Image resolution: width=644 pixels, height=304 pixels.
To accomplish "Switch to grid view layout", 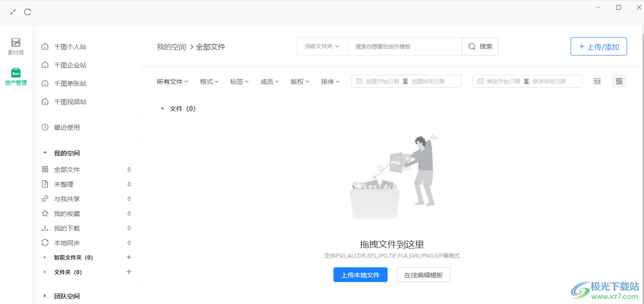I will [619, 81].
